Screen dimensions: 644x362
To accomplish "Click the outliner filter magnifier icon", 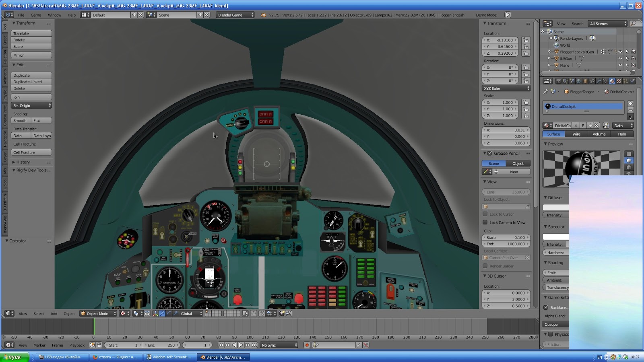I will [x=634, y=24].
